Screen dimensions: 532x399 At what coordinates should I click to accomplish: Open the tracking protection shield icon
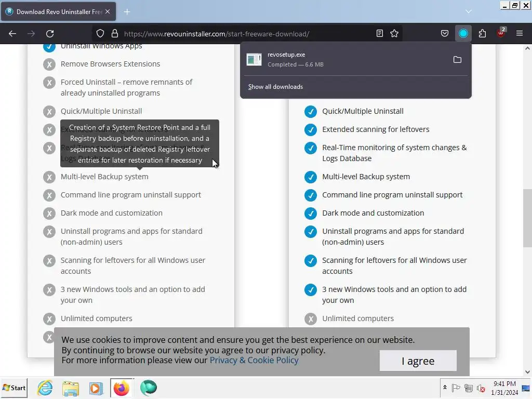(100, 34)
